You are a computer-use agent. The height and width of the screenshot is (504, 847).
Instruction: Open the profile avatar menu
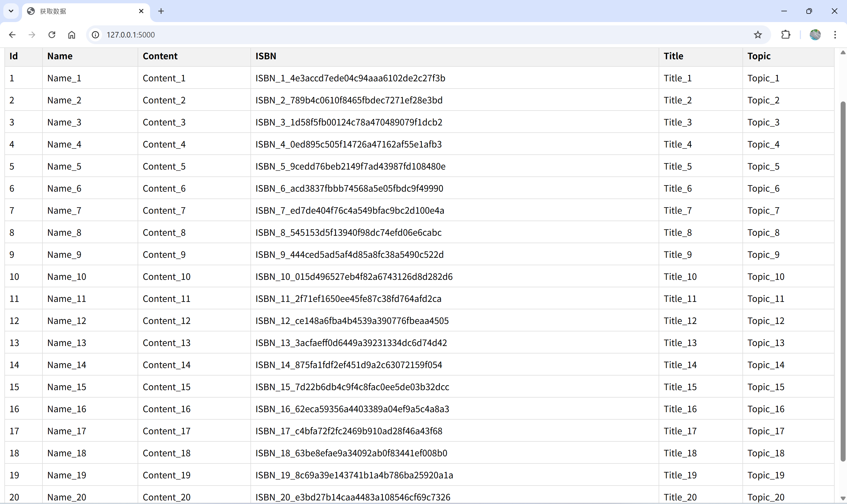[815, 35]
